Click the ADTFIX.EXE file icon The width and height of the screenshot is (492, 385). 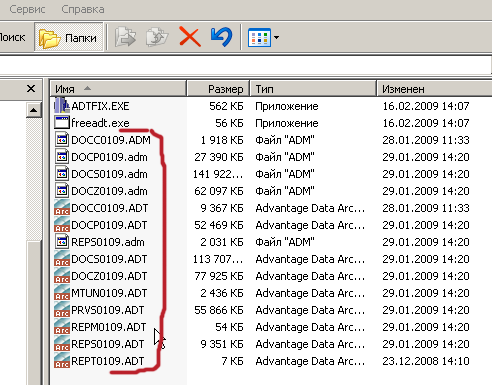tap(62, 106)
